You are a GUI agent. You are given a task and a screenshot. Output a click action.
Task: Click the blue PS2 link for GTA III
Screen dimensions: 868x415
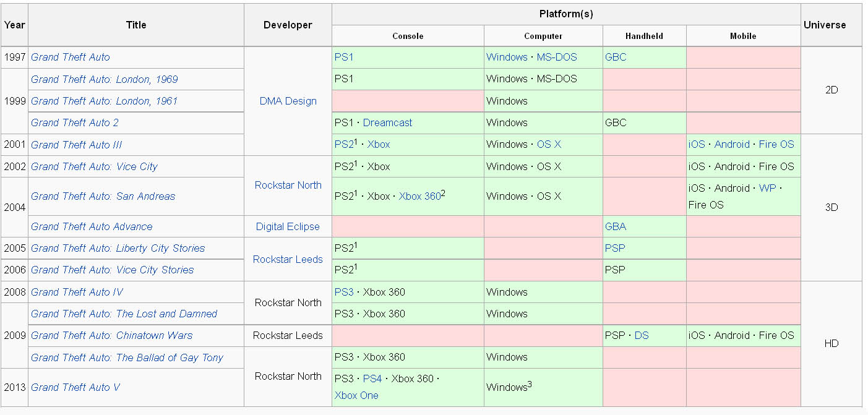pos(344,145)
